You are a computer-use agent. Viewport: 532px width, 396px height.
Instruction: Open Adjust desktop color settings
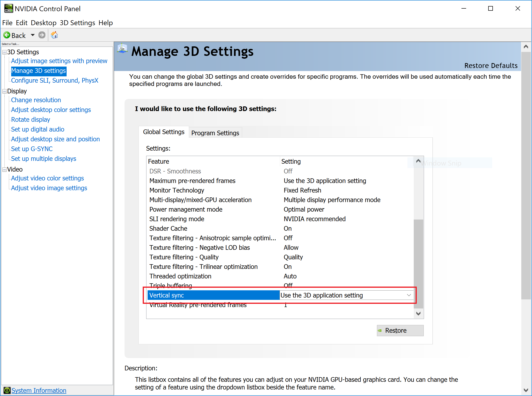click(51, 110)
